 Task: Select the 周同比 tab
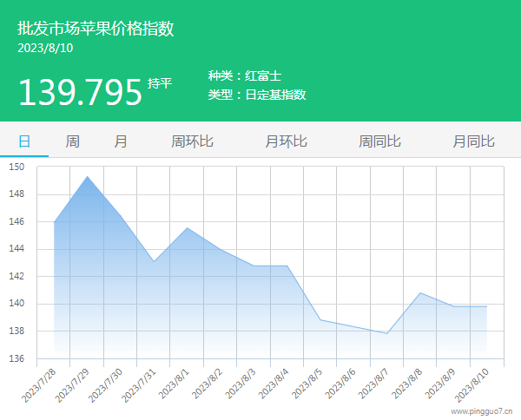coord(379,141)
